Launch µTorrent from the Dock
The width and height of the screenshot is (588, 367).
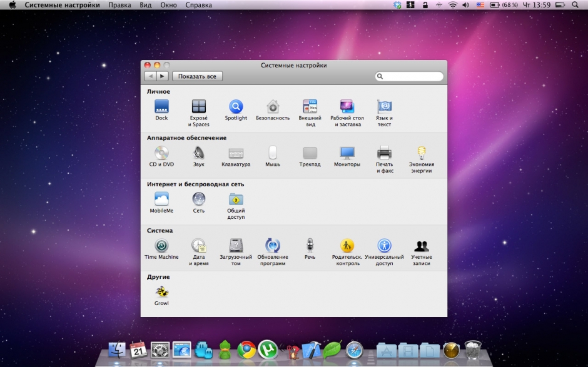(268, 349)
